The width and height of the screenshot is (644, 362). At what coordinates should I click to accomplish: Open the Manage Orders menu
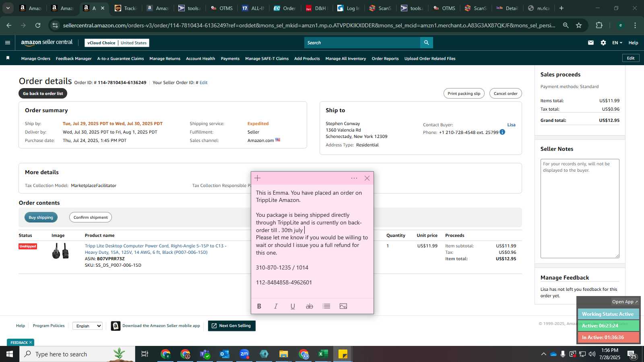tap(36, 59)
